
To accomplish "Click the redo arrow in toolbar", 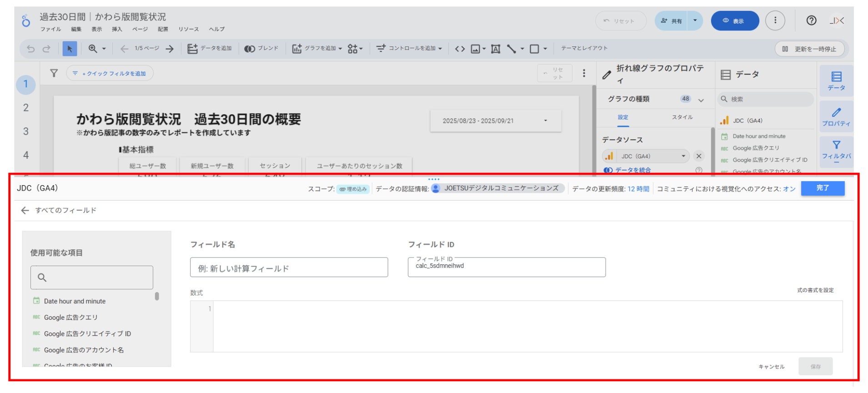I will 46,49.
